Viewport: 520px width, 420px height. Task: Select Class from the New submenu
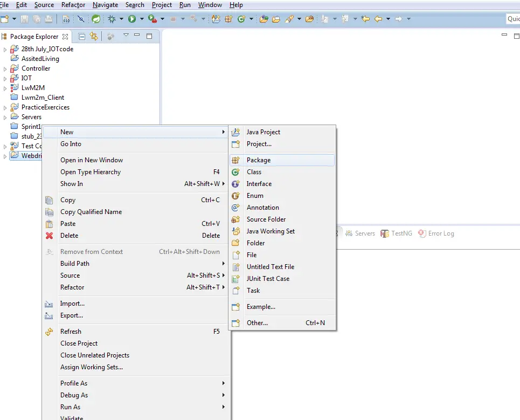[254, 172]
